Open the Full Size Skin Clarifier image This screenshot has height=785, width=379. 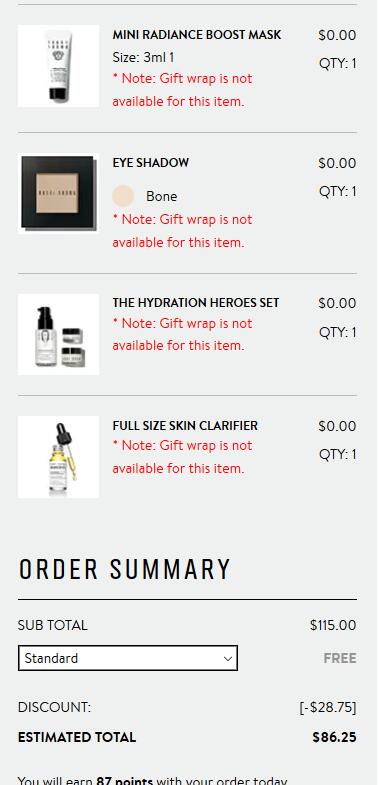click(x=58, y=457)
